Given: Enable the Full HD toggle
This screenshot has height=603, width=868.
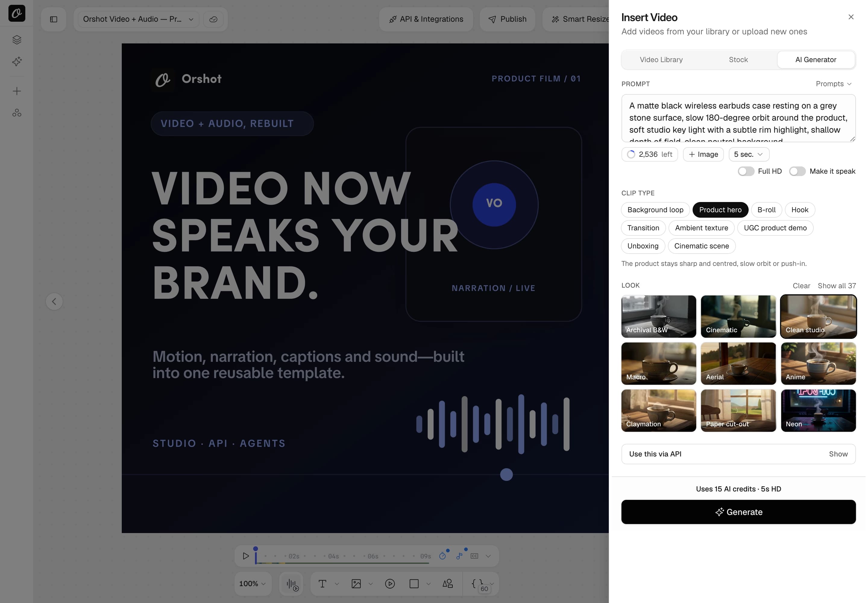Looking at the screenshot, I should (x=746, y=171).
